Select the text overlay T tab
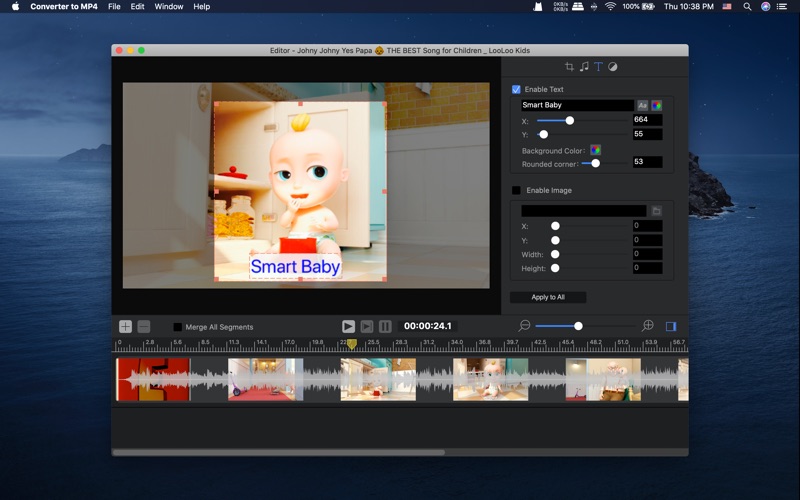 [598, 67]
